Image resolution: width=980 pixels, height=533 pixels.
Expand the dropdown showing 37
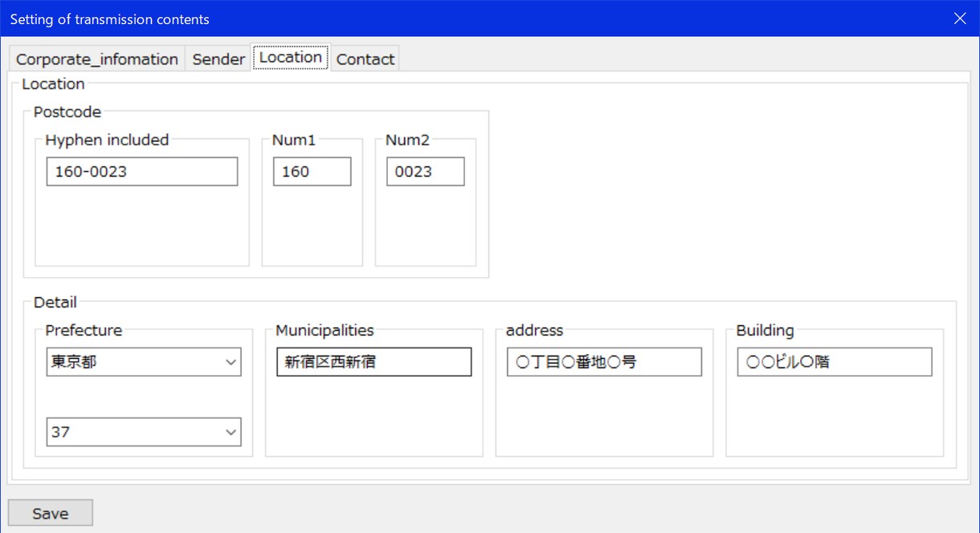pyautogui.click(x=144, y=432)
